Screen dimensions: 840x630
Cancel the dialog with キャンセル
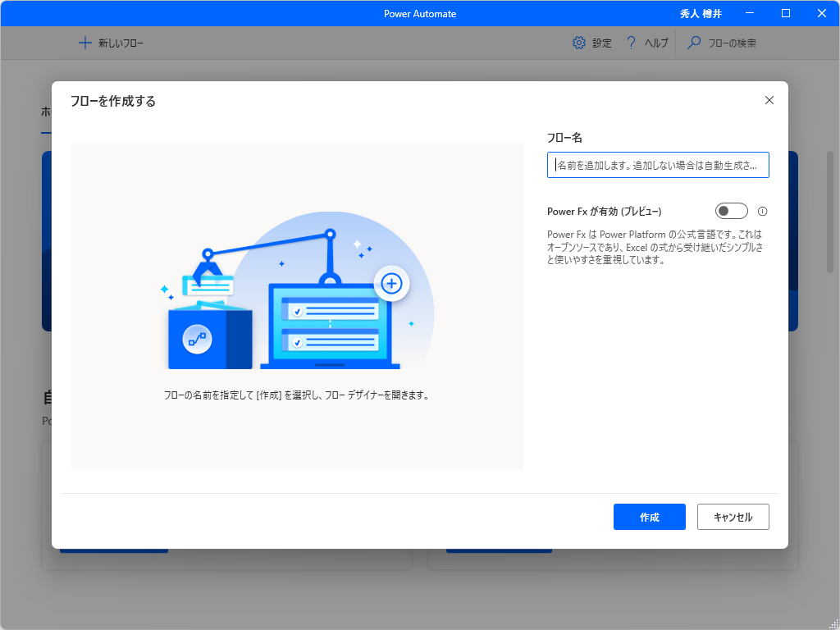point(733,517)
